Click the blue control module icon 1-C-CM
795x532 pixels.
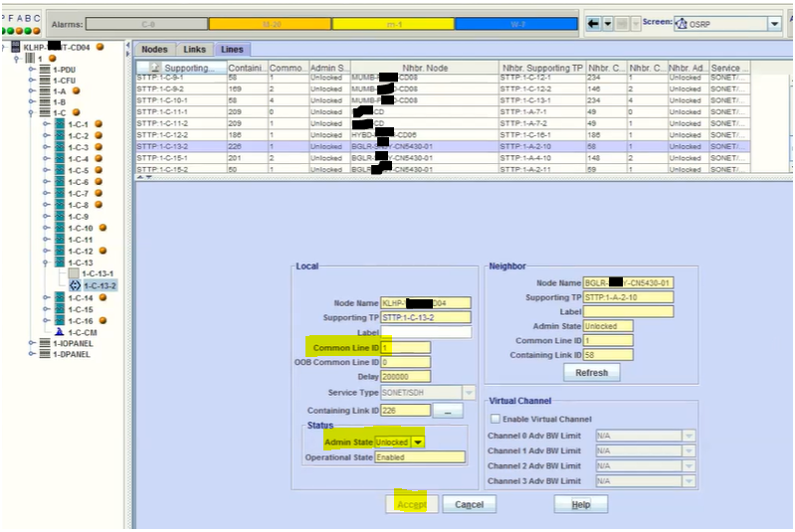[60, 332]
